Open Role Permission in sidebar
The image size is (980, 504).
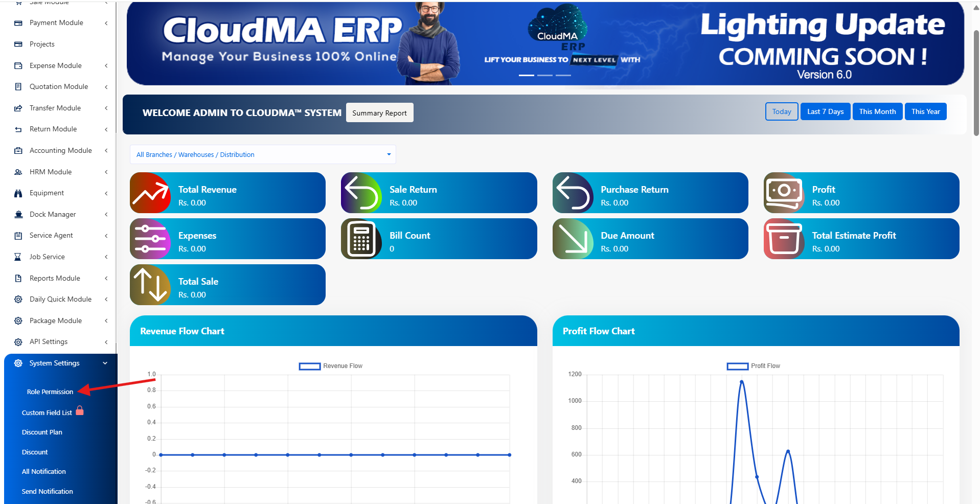(x=50, y=392)
